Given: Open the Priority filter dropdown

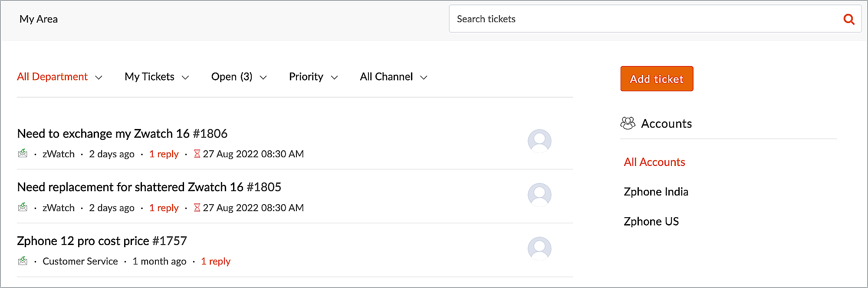Looking at the screenshot, I should point(313,77).
